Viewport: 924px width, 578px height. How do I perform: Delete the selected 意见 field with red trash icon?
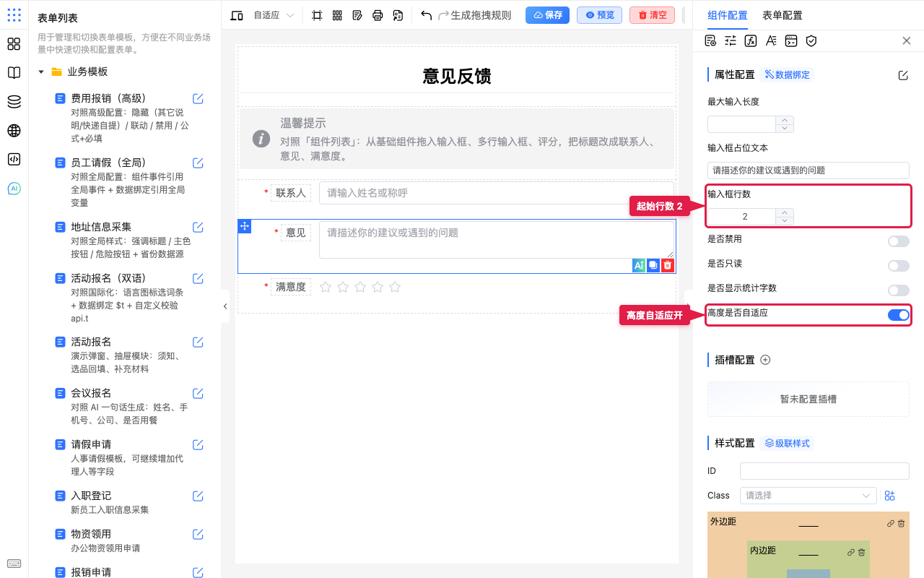coord(668,265)
